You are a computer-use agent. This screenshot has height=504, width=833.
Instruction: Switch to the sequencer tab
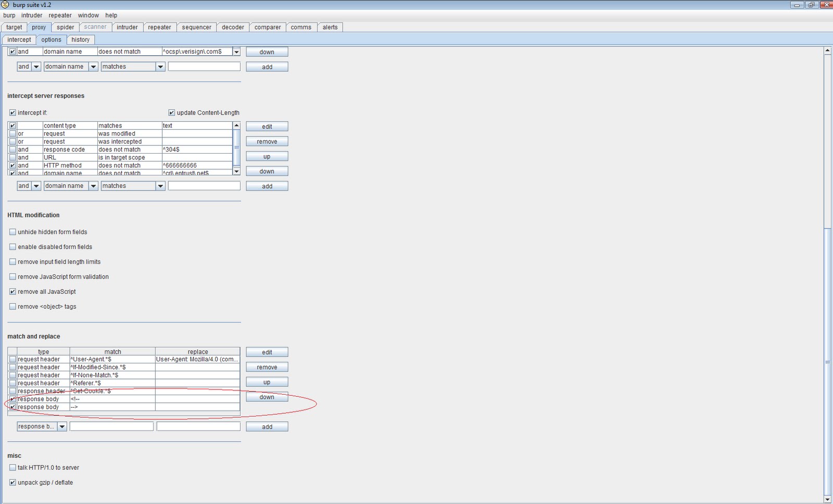(197, 27)
